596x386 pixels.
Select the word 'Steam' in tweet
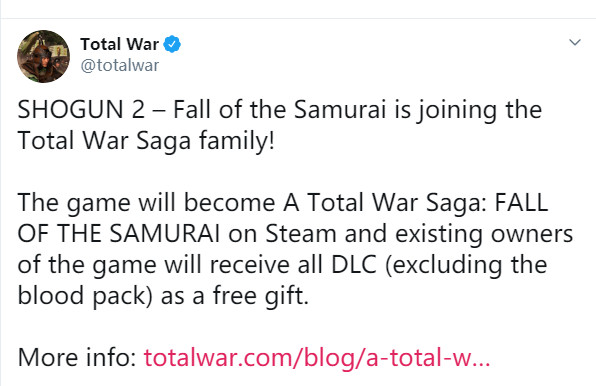(x=301, y=234)
